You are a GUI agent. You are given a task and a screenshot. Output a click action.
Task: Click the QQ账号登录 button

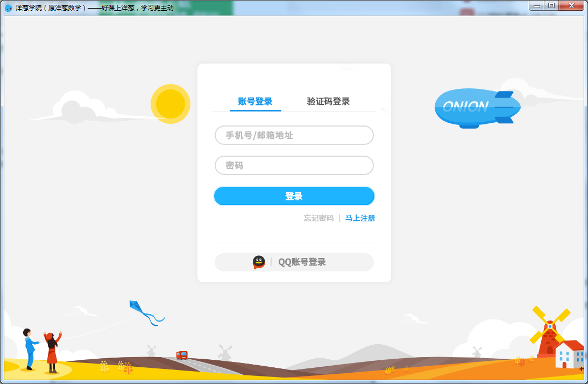coord(294,262)
